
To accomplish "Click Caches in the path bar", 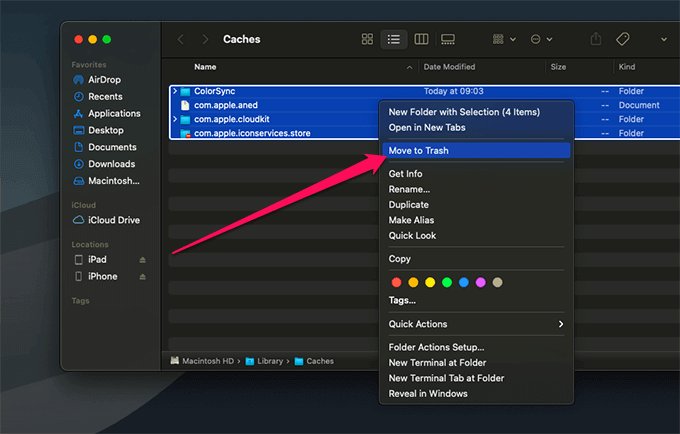I will [x=314, y=361].
